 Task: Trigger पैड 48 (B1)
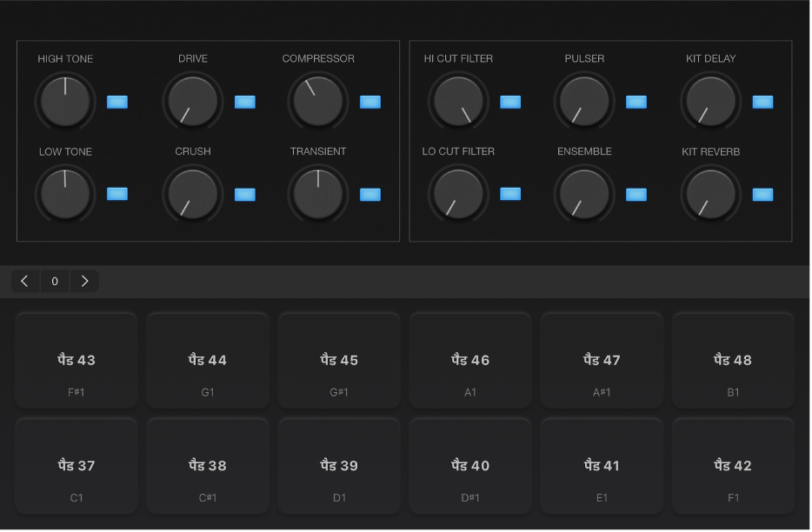pos(733,361)
